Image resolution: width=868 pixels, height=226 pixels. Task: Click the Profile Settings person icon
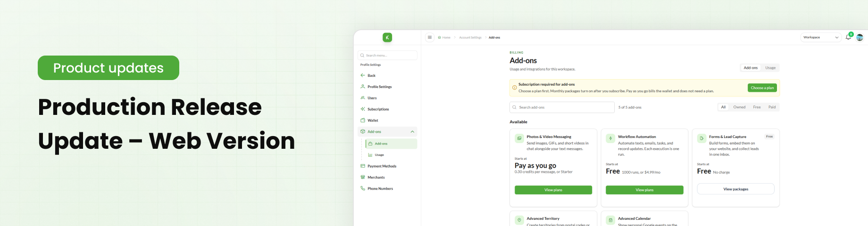point(363,87)
